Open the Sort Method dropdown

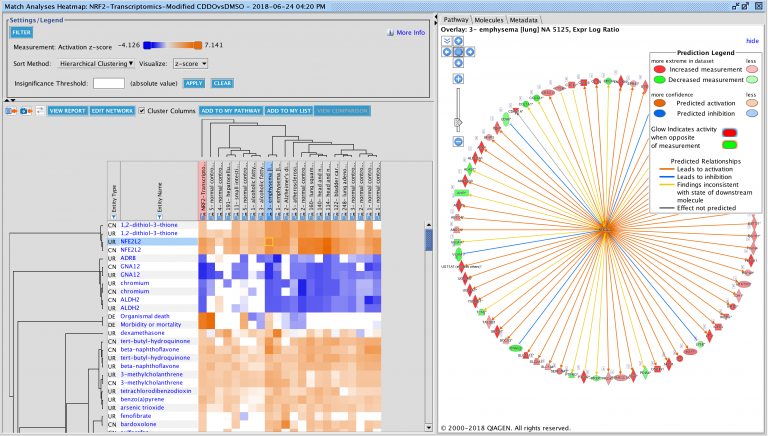pyautogui.click(x=96, y=64)
